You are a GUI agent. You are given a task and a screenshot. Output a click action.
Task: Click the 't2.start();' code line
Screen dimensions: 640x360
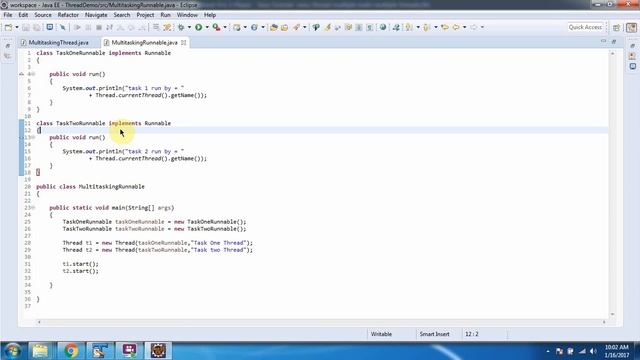[x=80, y=271]
